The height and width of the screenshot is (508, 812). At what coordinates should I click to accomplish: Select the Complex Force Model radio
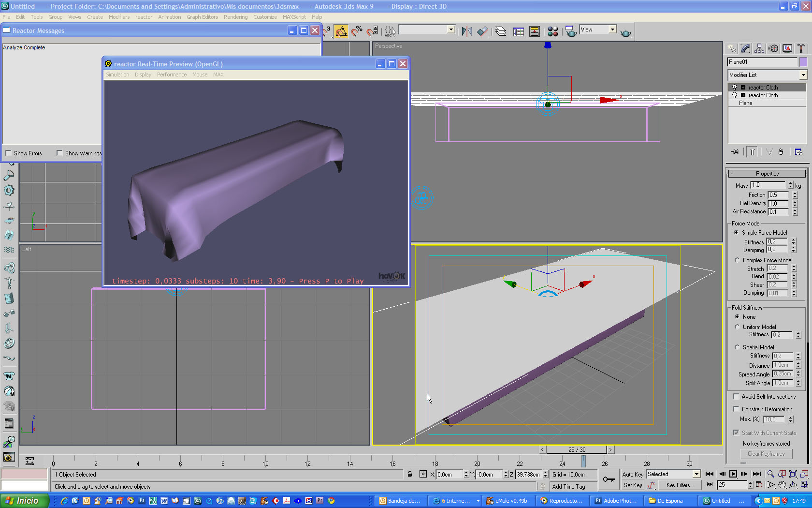point(737,260)
